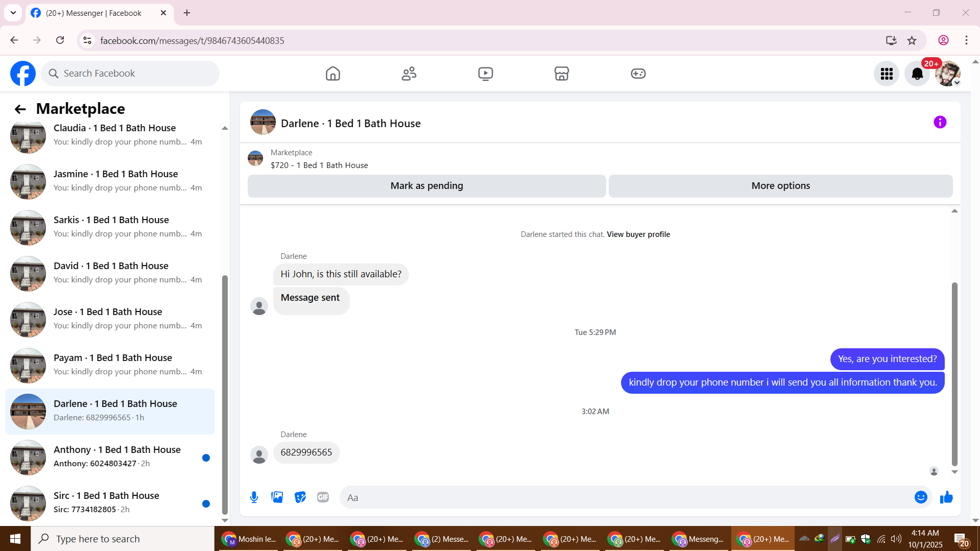View site information icon in address bar
Screen dimensions: 980x551
tap(87, 40)
